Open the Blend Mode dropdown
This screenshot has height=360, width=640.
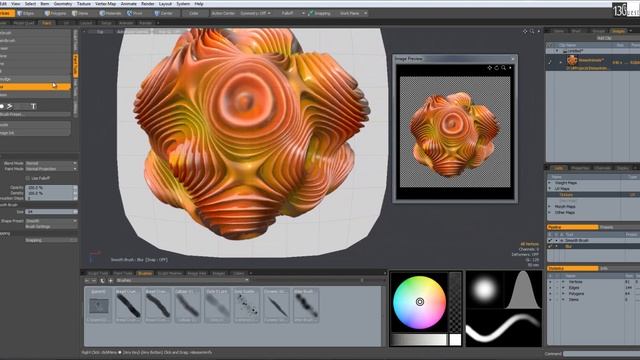point(51,163)
